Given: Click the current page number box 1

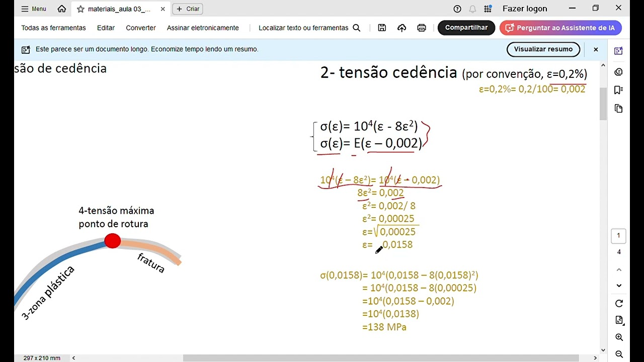Looking at the screenshot, I should coord(619,236).
